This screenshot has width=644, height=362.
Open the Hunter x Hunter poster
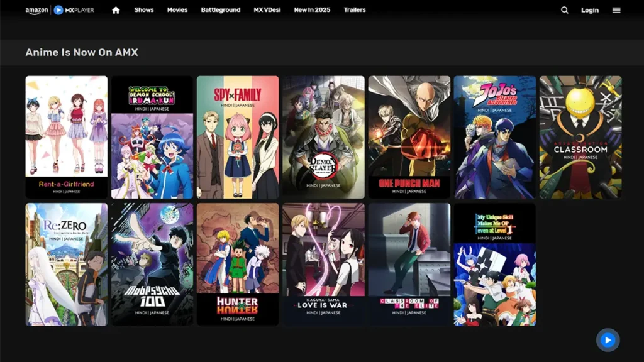click(x=238, y=265)
